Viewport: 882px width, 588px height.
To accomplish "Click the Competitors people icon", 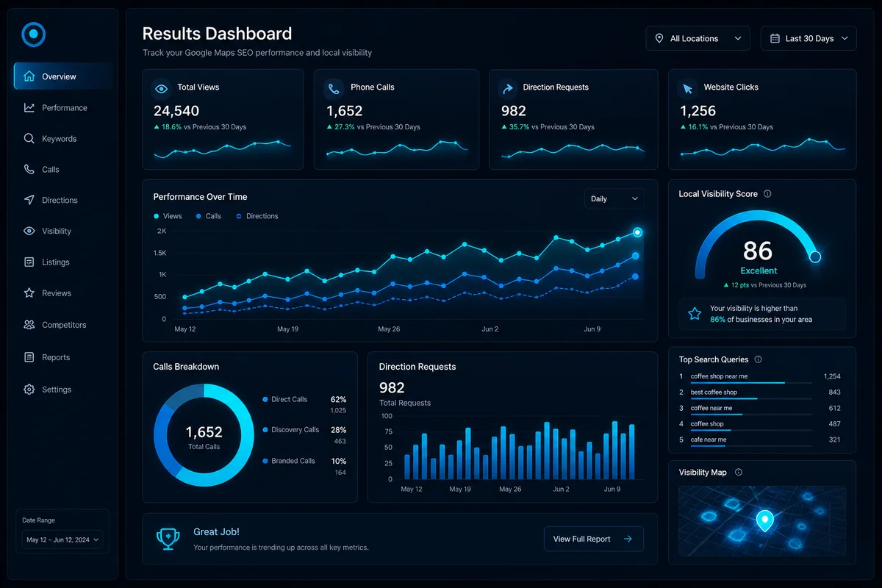I will (29, 324).
